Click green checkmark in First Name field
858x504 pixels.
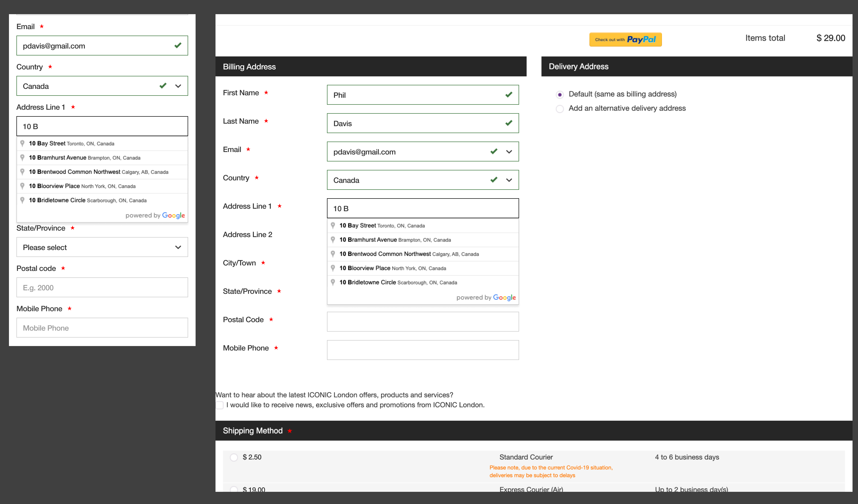(x=509, y=95)
